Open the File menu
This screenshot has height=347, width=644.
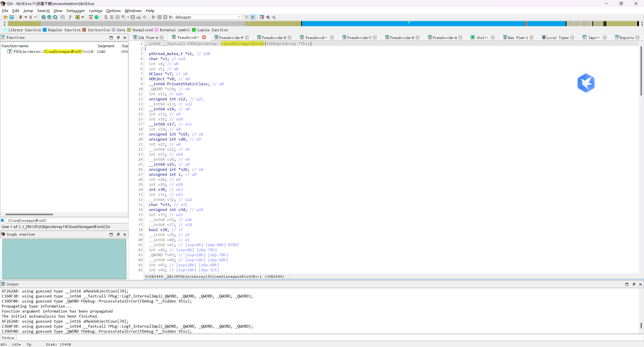pyautogui.click(x=5, y=11)
